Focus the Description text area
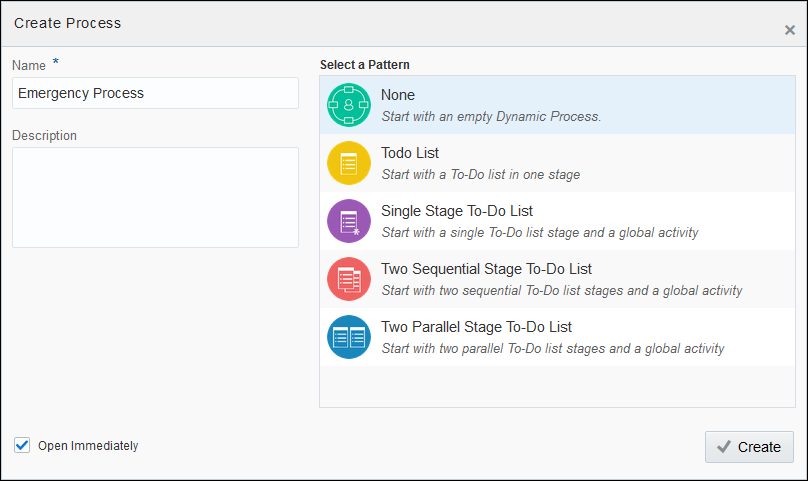Viewport: 808px width, 481px height. (155, 197)
